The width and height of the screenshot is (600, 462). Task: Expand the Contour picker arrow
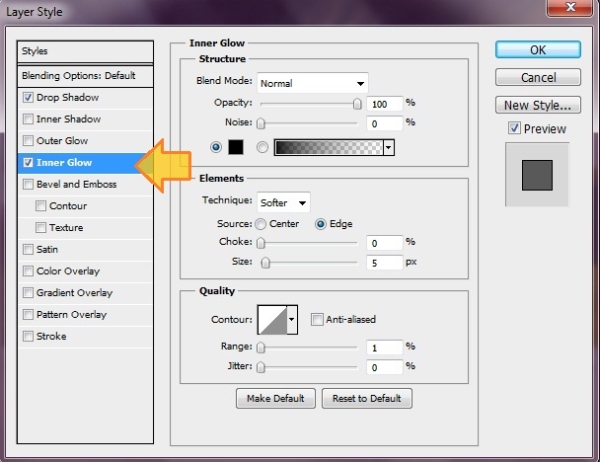click(292, 320)
